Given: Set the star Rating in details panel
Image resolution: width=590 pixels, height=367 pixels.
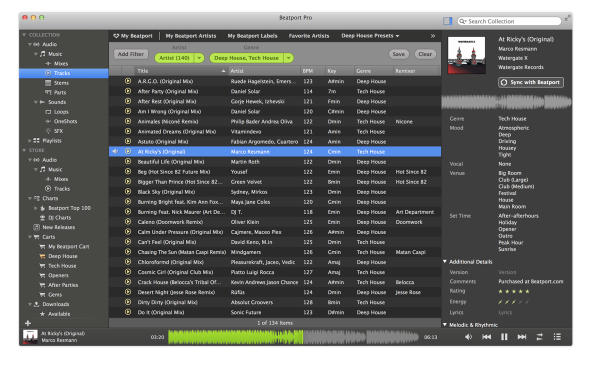Looking at the screenshot, I should (x=514, y=291).
